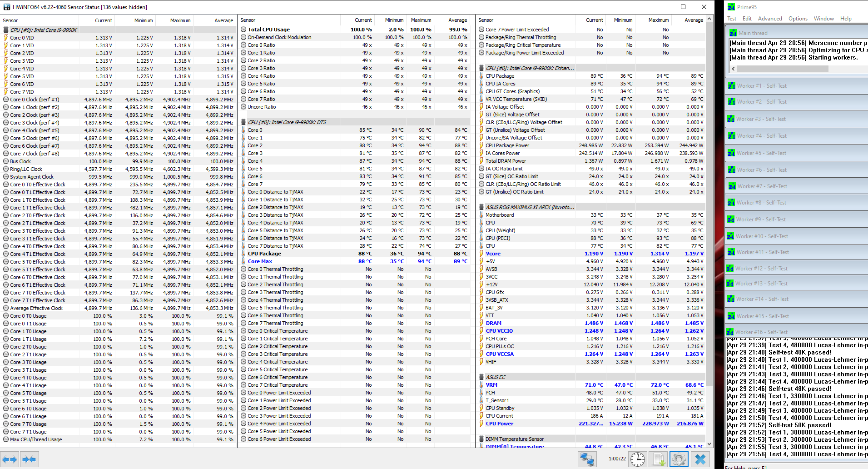Select the Worker #16 - Self-Test title

tap(762, 332)
